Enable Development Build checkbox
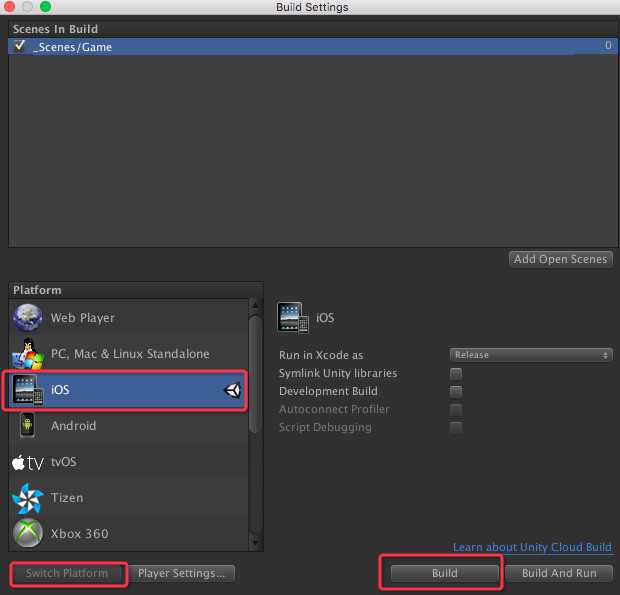Image resolution: width=620 pixels, height=595 pixels. click(456, 391)
